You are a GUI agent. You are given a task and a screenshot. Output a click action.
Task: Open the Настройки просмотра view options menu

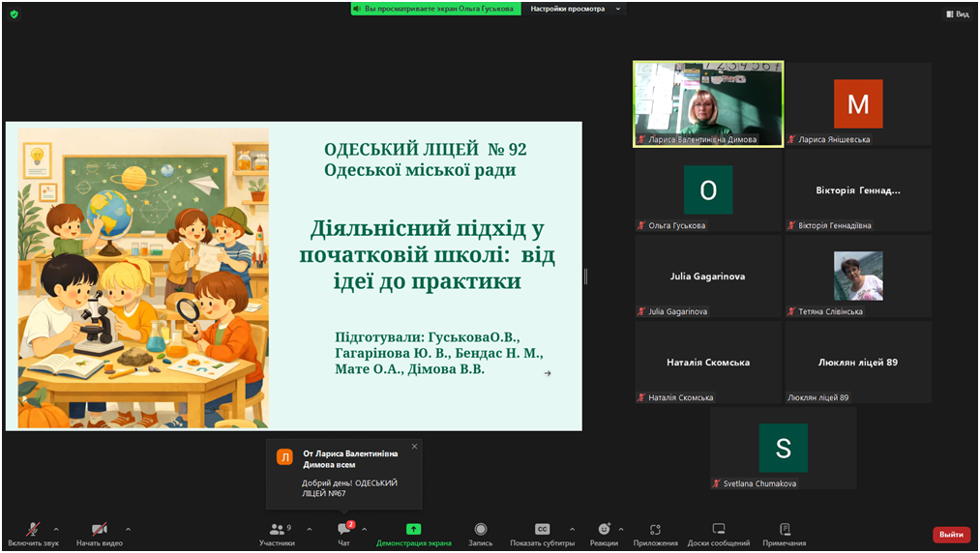pos(577,9)
